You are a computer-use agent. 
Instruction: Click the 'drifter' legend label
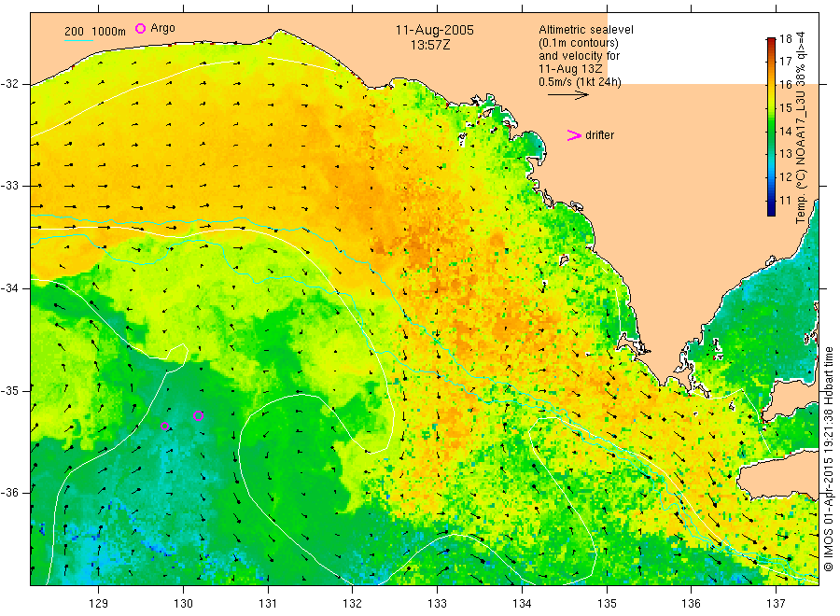tap(599, 135)
